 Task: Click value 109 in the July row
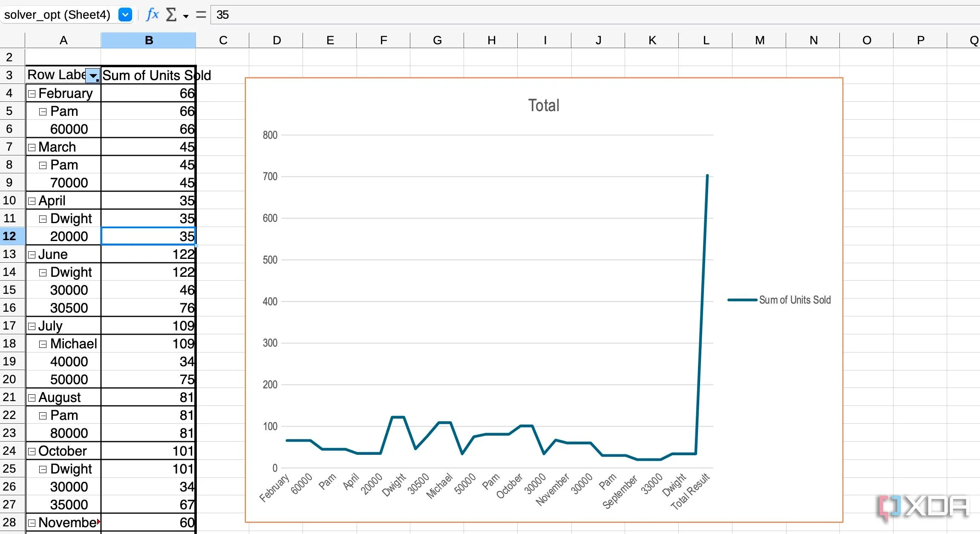pos(148,326)
